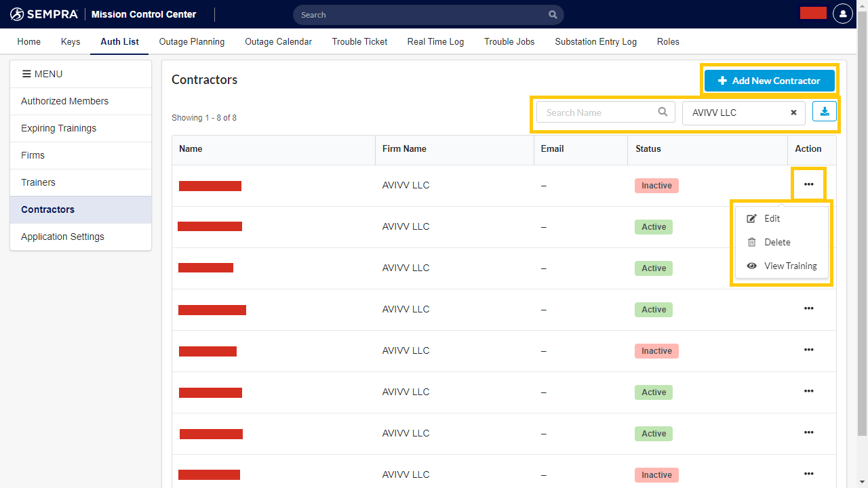Download the contractors list via export icon

coord(825,112)
